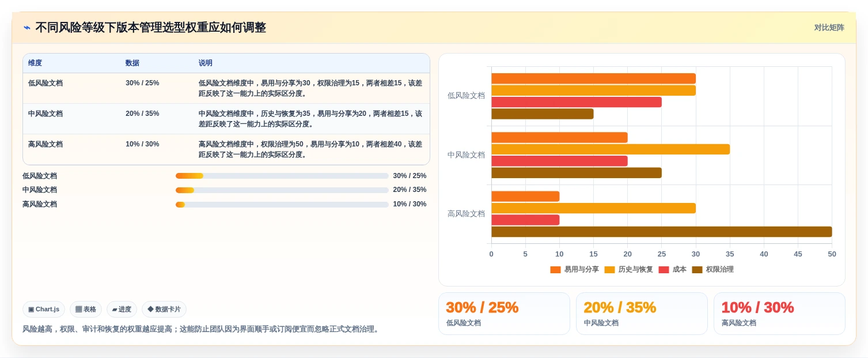Select the 数据卡片 tag chip
Screen dimensions: 868x358
click(x=164, y=310)
